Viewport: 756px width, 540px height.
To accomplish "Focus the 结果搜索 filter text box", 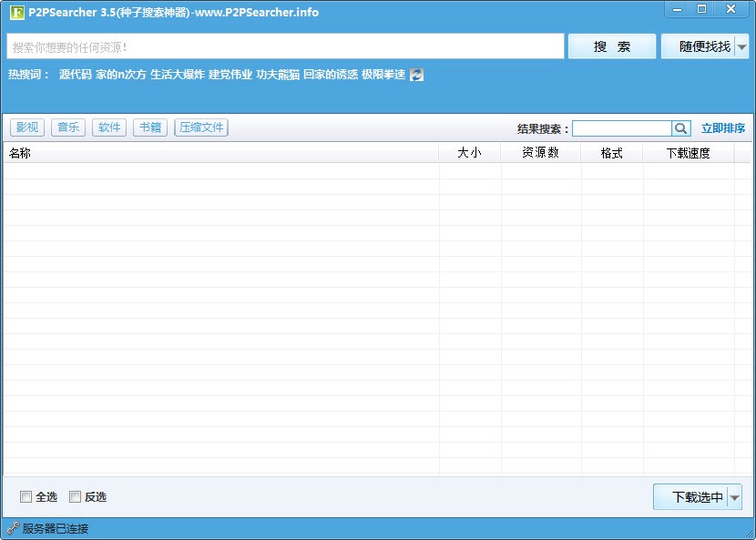I will click(x=622, y=128).
